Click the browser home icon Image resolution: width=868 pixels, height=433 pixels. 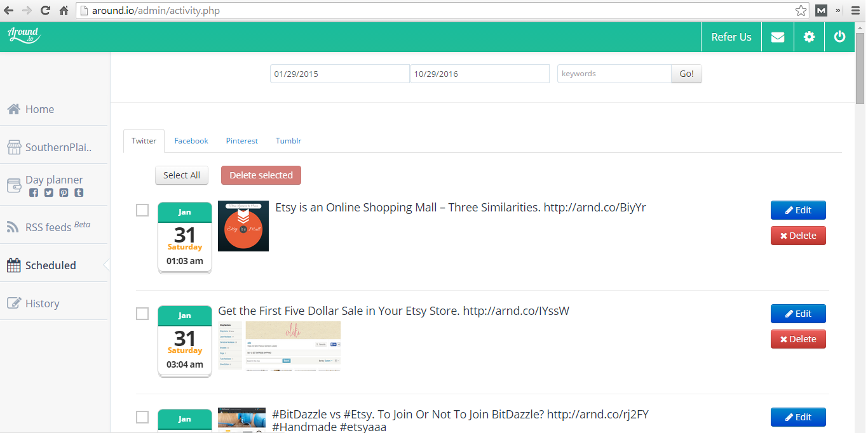[64, 11]
